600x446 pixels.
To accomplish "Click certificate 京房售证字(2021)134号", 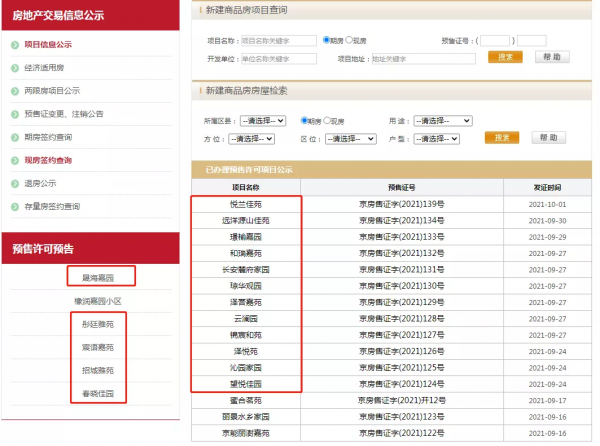I will click(x=402, y=221).
